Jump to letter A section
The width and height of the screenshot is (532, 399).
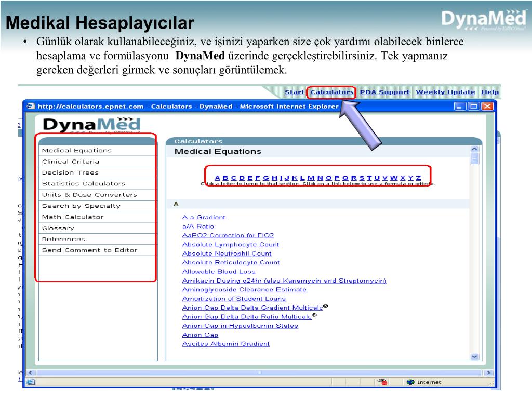click(x=218, y=178)
